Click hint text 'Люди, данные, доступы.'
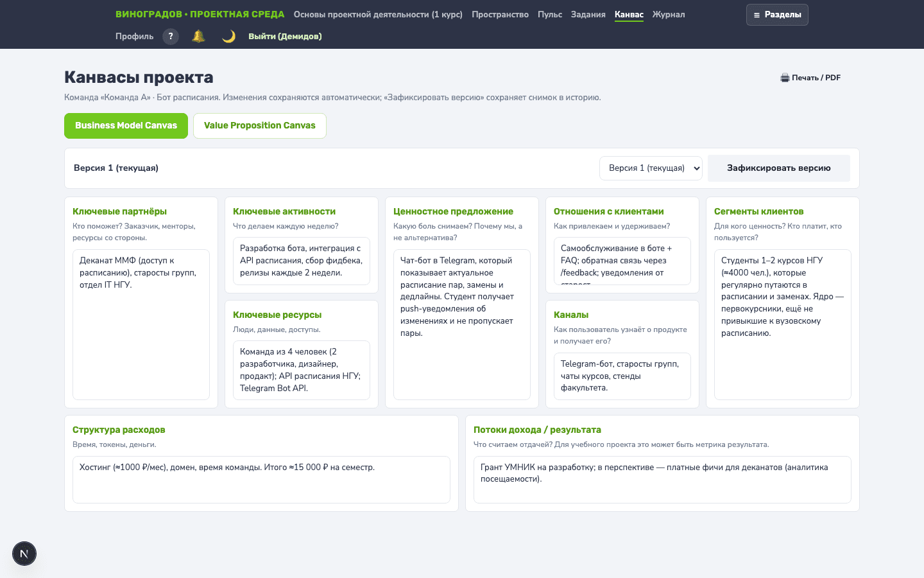The height and width of the screenshot is (578, 924). click(x=277, y=329)
